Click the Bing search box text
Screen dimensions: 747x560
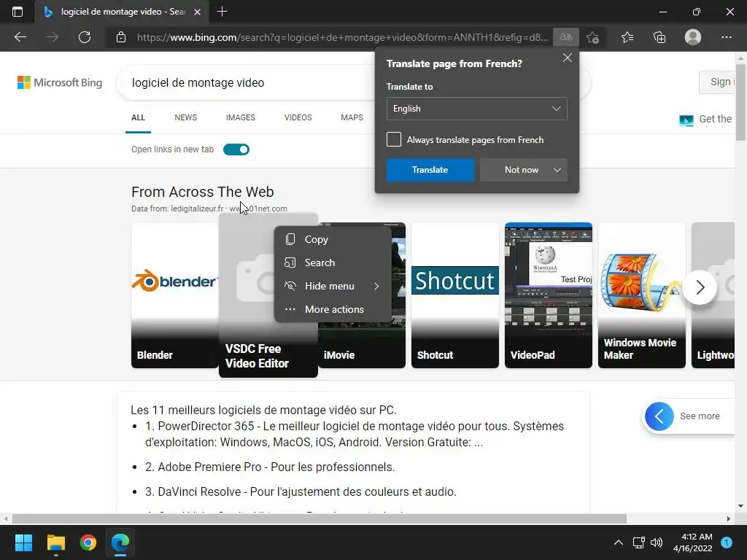pos(198,83)
